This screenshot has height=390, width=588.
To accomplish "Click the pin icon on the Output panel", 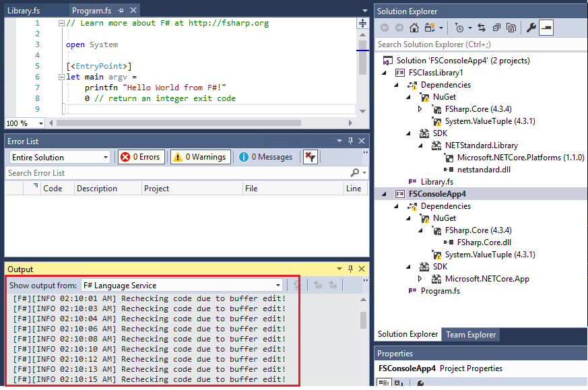I will point(350,269).
